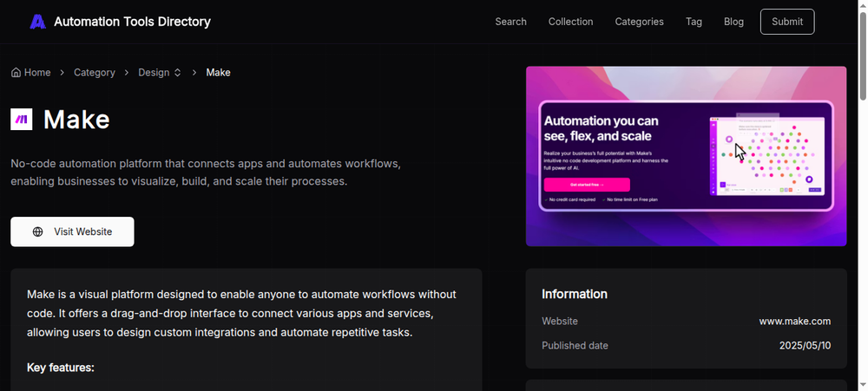This screenshot has width=868, height=391.
Task: Click the Make heading title
Action: 76,120
